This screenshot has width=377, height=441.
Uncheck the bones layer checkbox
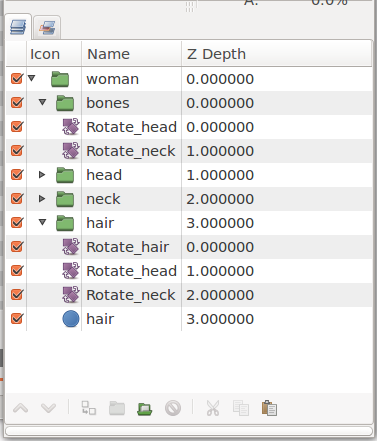17,103
